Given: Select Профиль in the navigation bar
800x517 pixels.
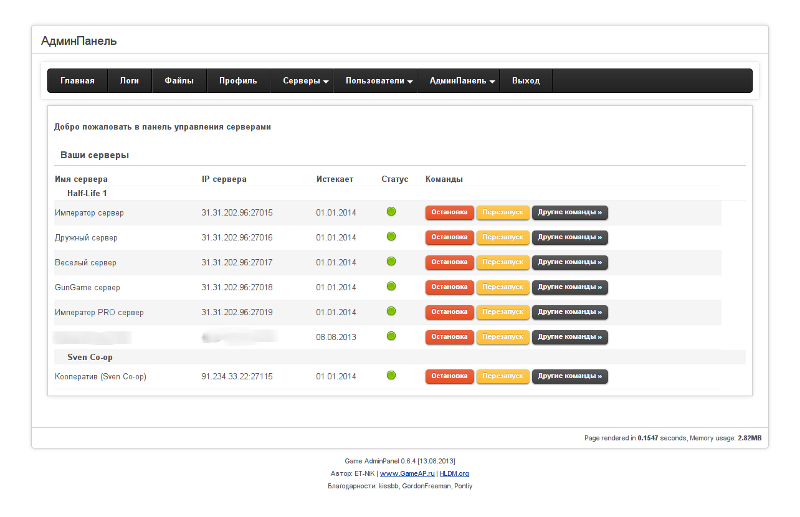Looking at the screenshot, I should tap(238, 81).
